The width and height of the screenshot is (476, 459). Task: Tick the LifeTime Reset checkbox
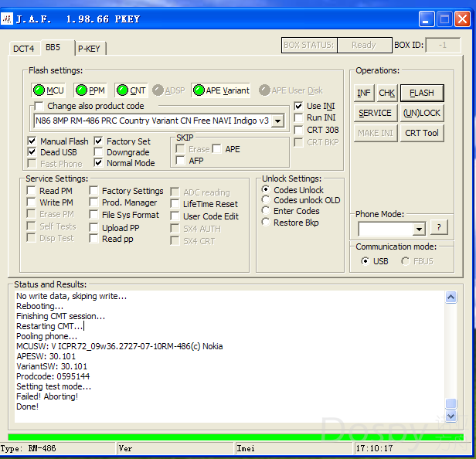click(x=175, y=204)
